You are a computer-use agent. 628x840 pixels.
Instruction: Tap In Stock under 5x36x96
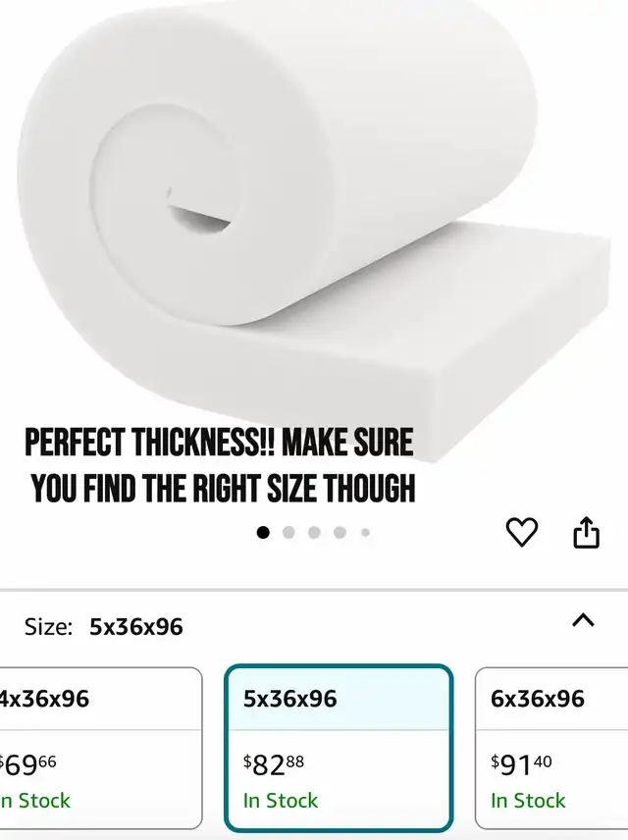[x=281, y=801]
